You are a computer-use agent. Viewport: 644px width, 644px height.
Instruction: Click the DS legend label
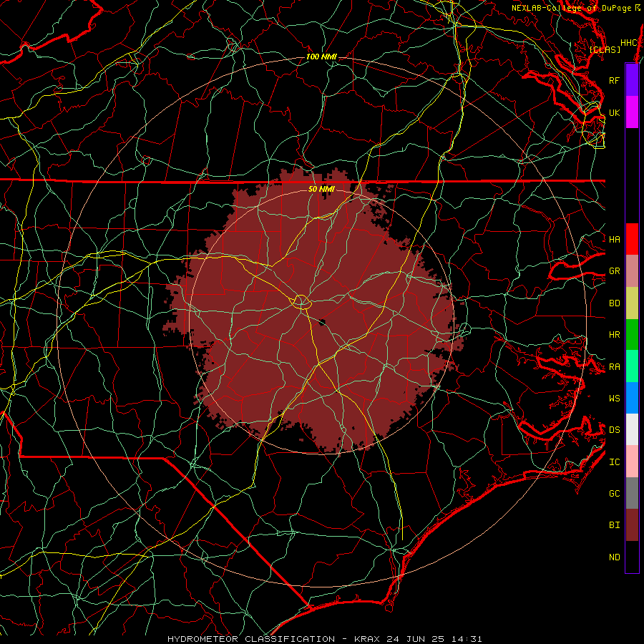coord(614,429)
